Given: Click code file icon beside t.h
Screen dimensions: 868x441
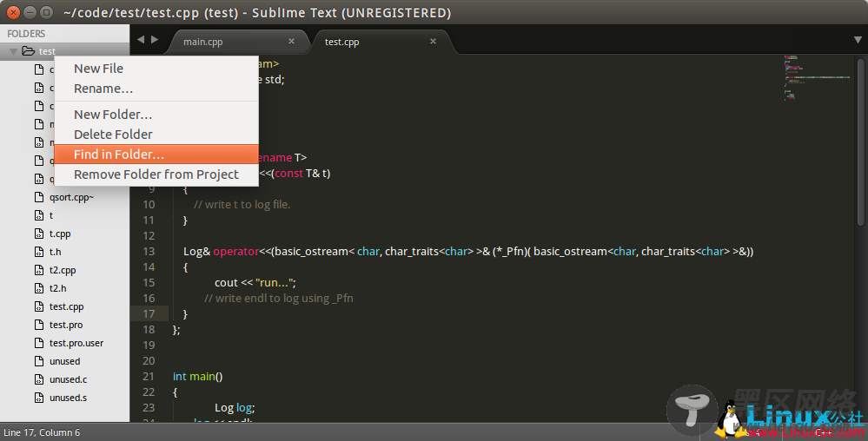Looking at the screenshot, I should tap(39, 253).
